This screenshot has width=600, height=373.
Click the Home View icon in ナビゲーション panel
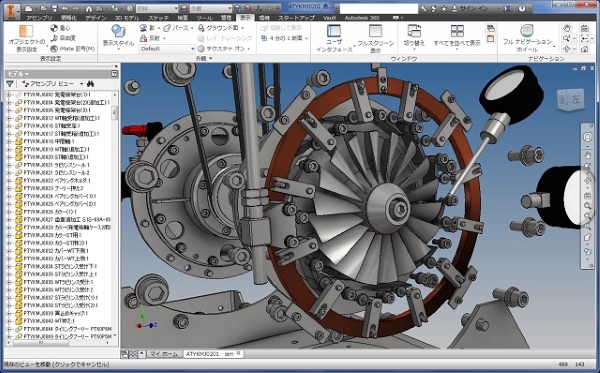click(584, 49)
